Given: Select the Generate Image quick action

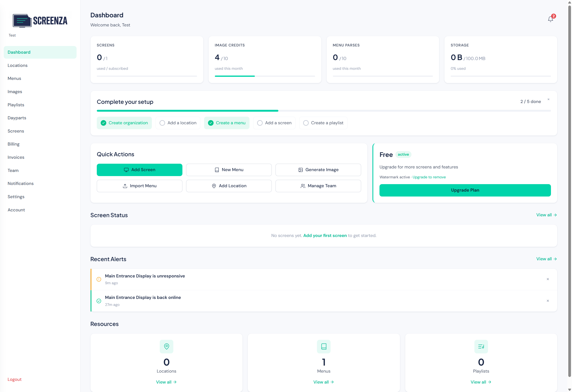Looking at the screenshot, I should tap(318, 170).
